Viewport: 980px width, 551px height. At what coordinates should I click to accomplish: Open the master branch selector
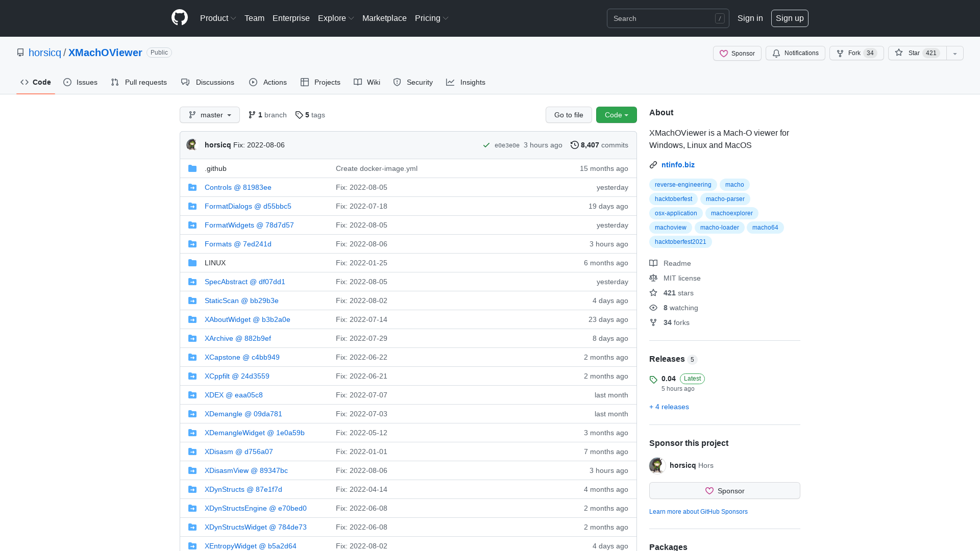209,115
